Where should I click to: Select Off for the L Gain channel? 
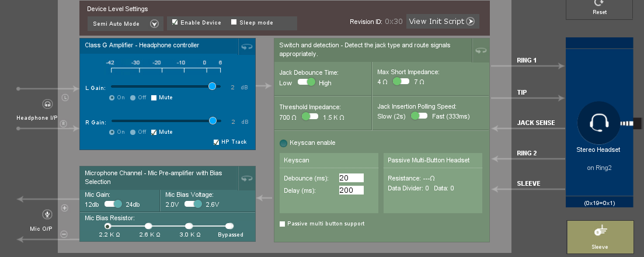pos(133,98)
